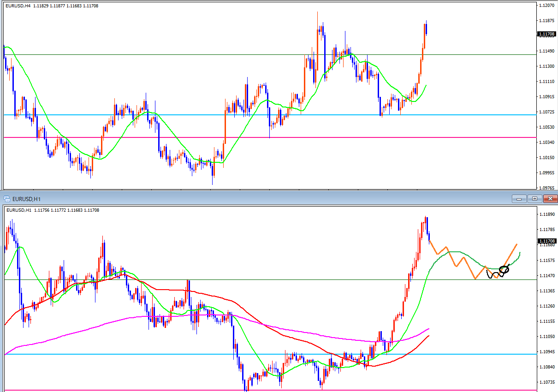Restore the EURUSD,H1 chart window size

click(534, 199)
